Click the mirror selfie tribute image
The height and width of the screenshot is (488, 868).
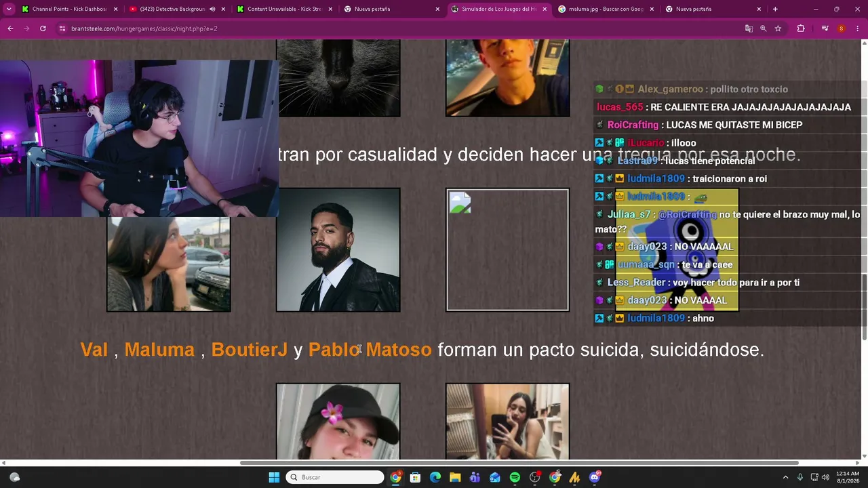coord(507,422)
